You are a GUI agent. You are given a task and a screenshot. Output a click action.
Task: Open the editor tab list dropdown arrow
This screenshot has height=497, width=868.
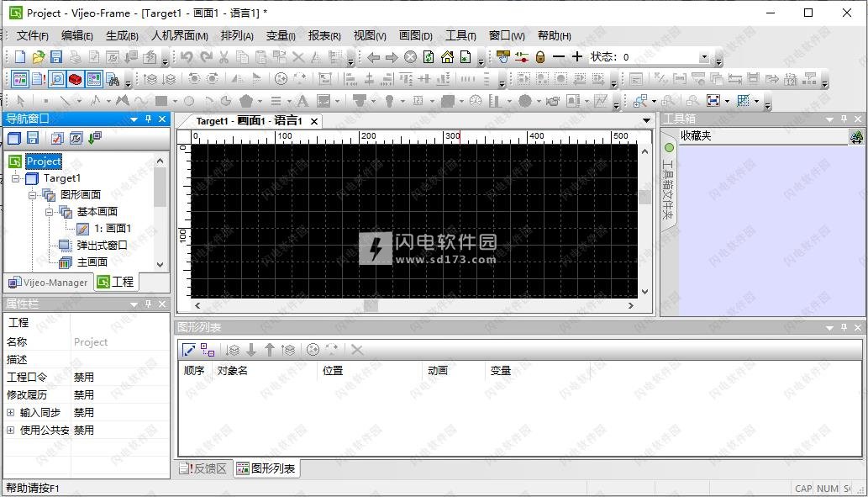[646, 121]
